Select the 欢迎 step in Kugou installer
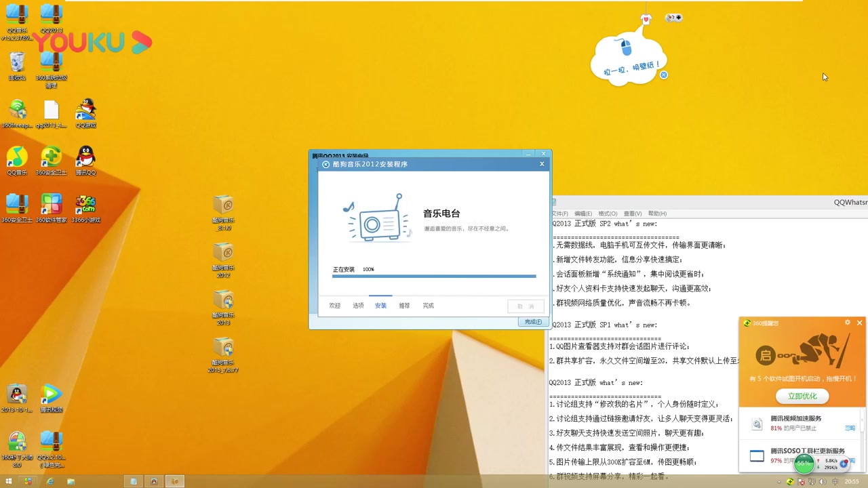The width and height of the screenshot is (868, 488). click(335, 306)
